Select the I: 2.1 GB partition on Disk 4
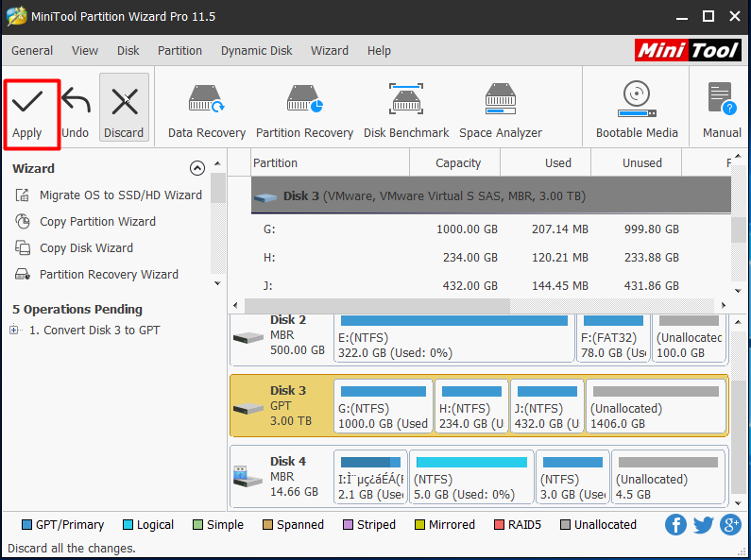This screenshot has height=560, width=751. 370,477
